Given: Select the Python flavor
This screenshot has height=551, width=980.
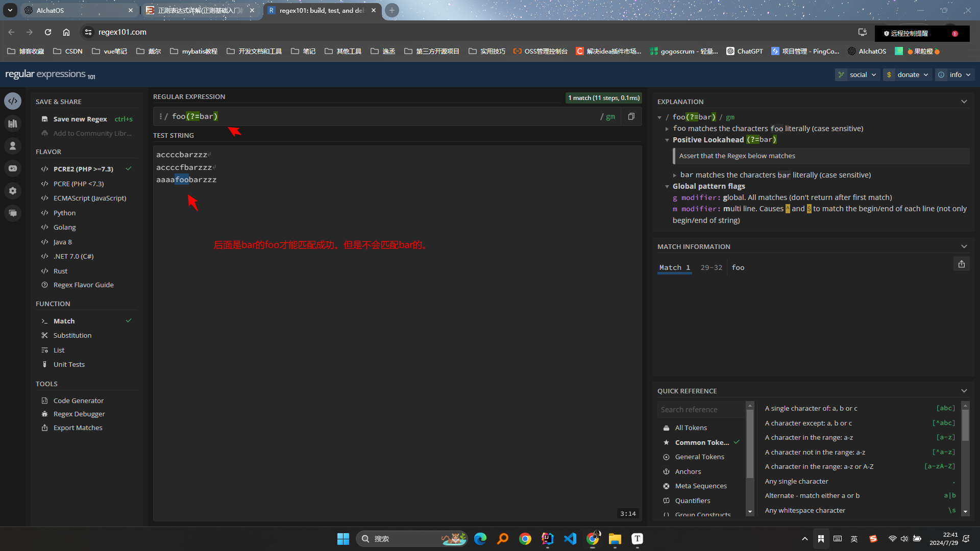Looking at the screenshot, I should tap(64, 213).
